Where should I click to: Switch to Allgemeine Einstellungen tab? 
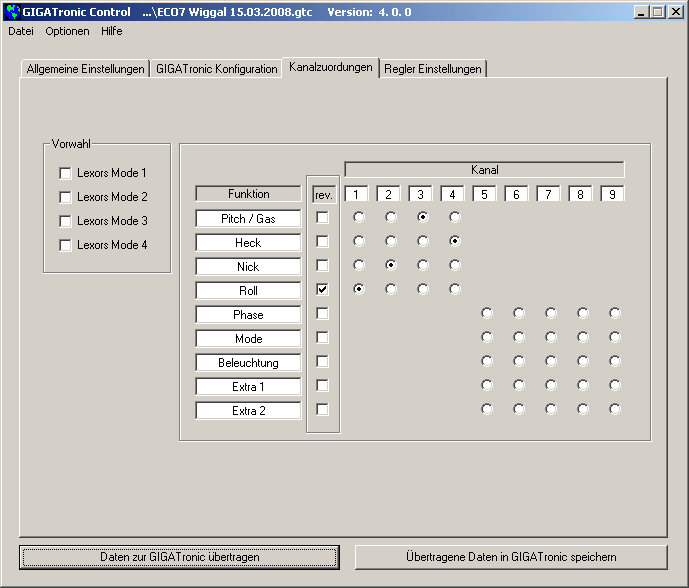85,69
